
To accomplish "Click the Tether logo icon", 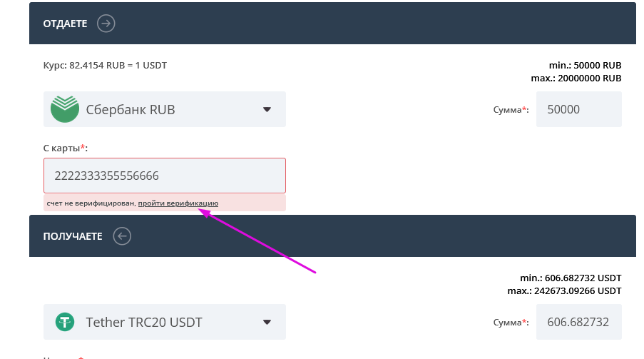I will (65, 322).
